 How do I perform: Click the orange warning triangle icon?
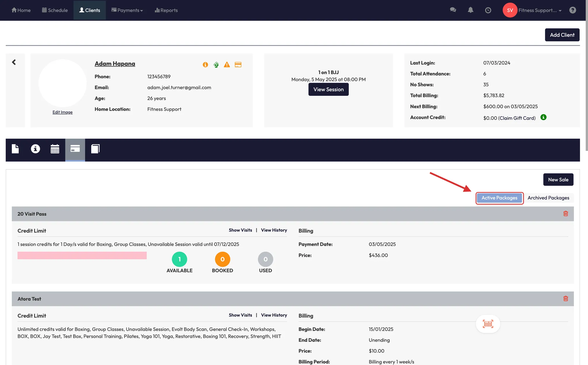(x=227, y=65)
